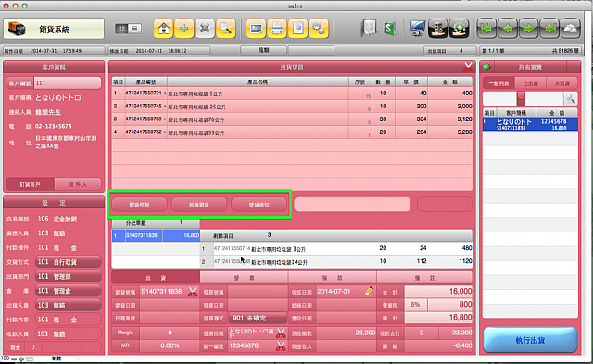Viewport: 593px width, 364px height.
Task: Click scissors beside となりのトトロ商行 invoice title
Action: click(x=281, y=333)
